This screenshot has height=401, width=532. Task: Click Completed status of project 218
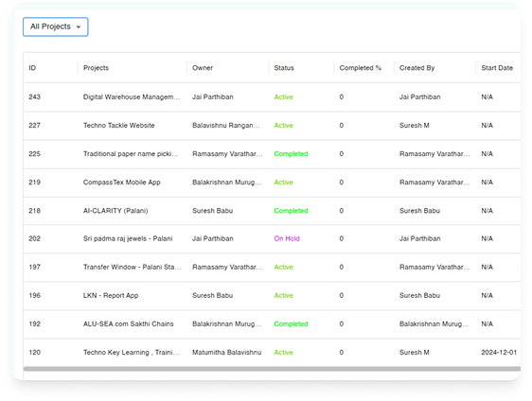point(292,211)
